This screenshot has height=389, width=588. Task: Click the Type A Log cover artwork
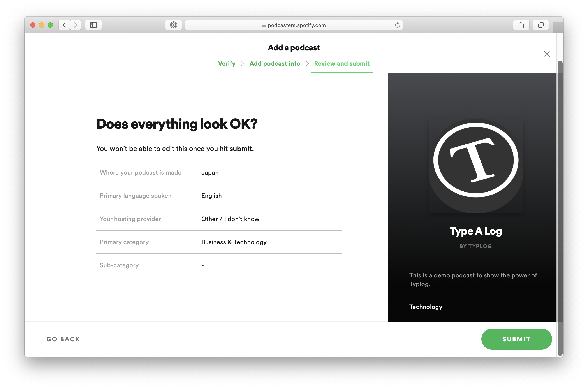475,166
